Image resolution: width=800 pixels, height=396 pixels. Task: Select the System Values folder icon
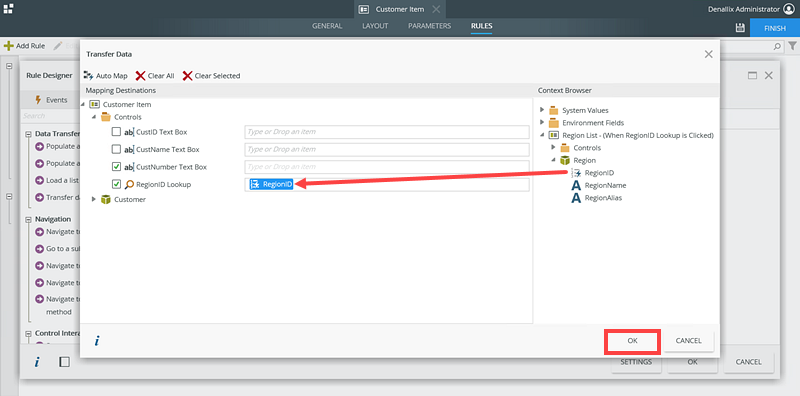[554, 110]
